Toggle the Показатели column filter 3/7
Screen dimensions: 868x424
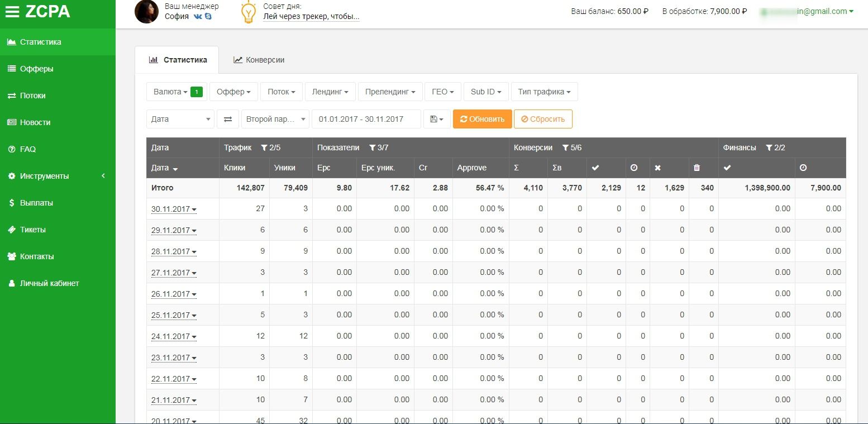point(379,147)
